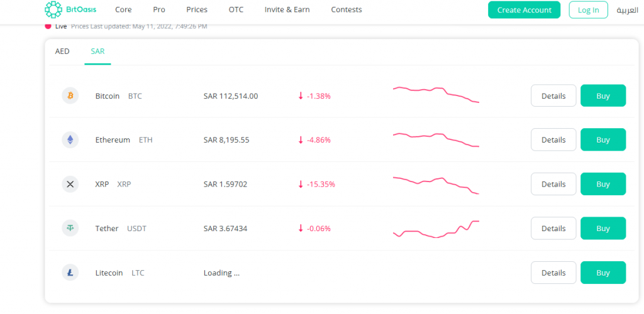Click the XRP price trend chart
This screenshot has width=644, height=314.
[436, 186]
